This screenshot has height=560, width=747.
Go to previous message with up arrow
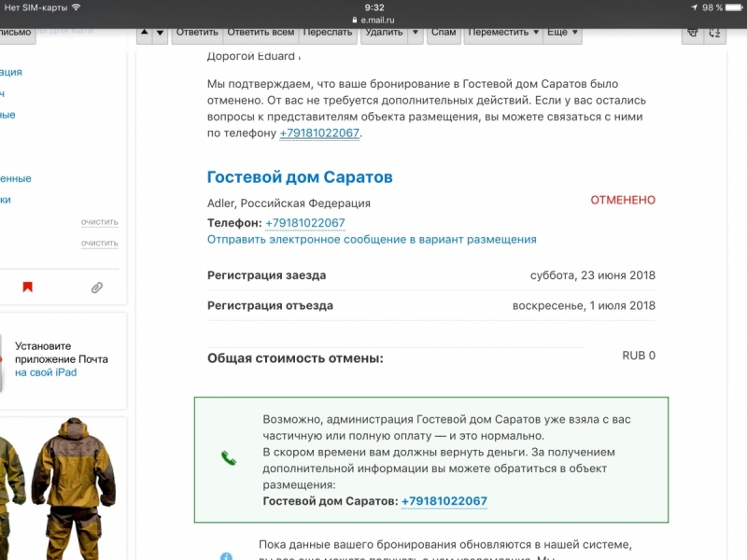tap(145, 33)
